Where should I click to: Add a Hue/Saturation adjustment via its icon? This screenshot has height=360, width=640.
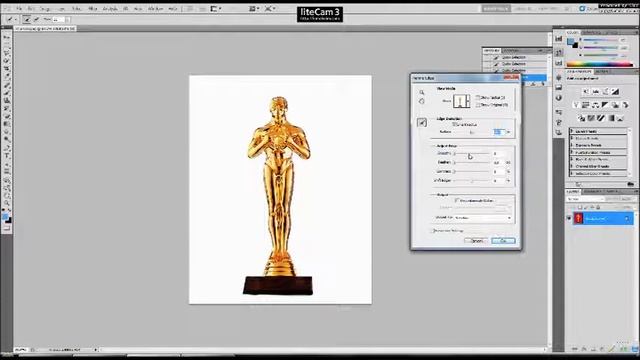[586, 105]
